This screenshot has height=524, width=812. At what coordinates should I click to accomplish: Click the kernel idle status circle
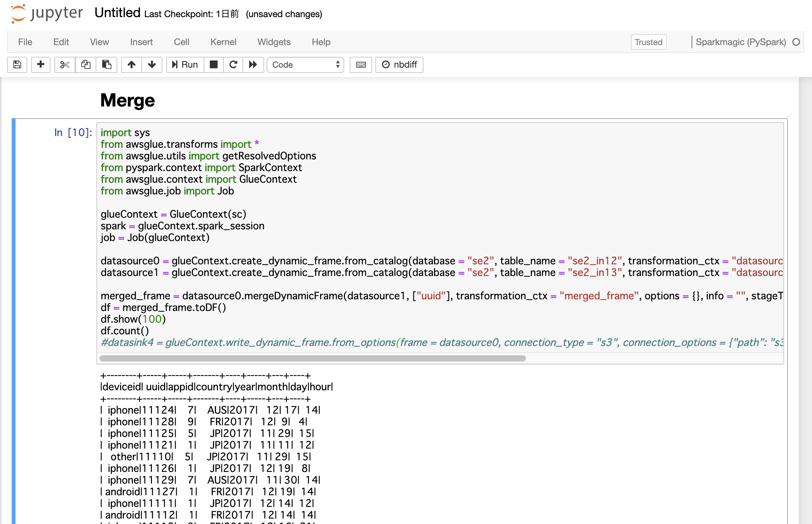[796, 42]
